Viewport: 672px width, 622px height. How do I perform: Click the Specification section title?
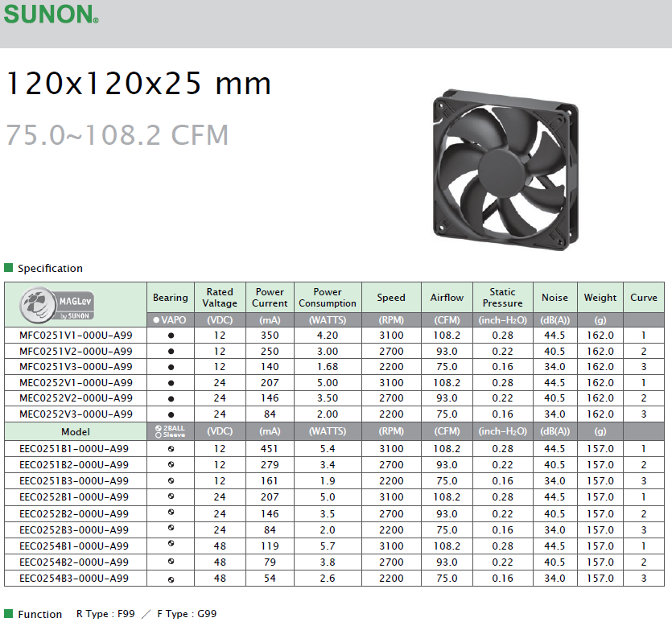pyautogui.click(x=50, y=268)
